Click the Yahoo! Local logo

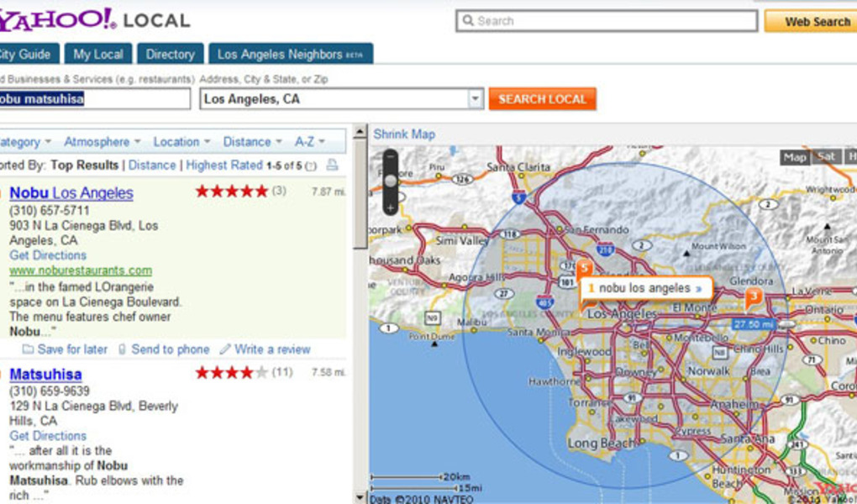point(95,19)
